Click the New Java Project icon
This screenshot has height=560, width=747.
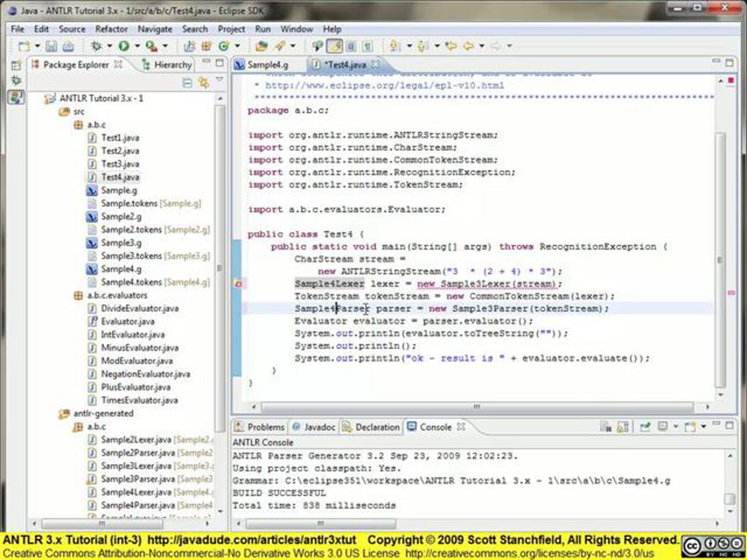pos(190,46)
